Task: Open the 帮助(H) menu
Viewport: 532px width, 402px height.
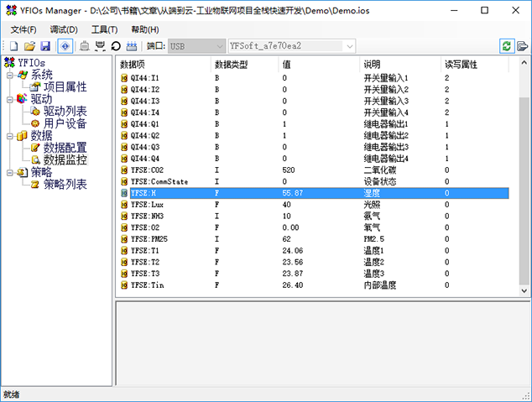Action: [145, 30]
